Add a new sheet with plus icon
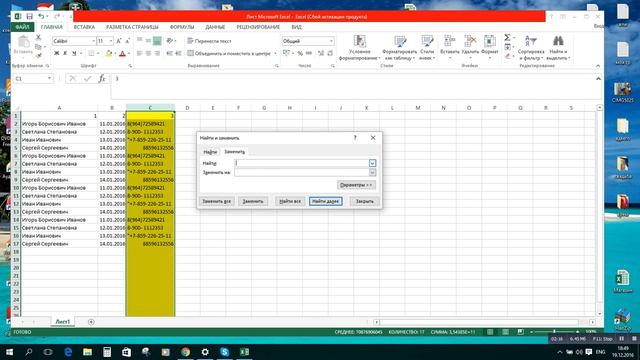Viewport: 640px width, 360px height. pos(91,322)
